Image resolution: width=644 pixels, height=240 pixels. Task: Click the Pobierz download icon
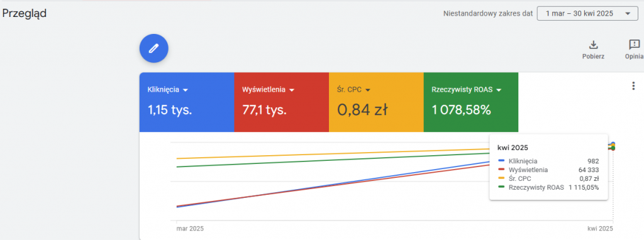(593, 45)
